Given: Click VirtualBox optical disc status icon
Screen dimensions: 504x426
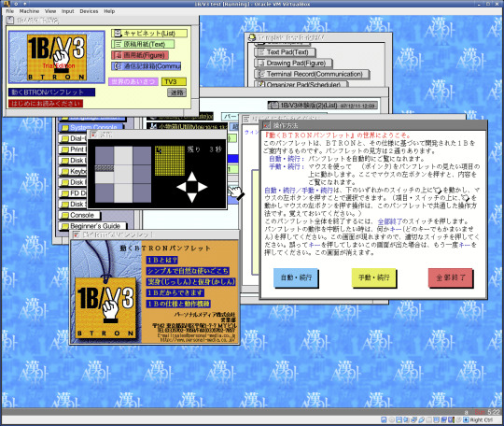Looking at the screenshot, I should 391,419.
